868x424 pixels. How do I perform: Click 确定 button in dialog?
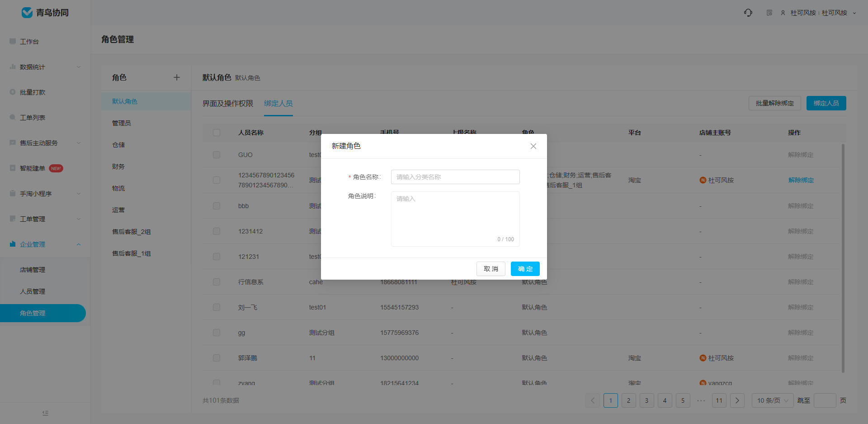tap(525, 269)
